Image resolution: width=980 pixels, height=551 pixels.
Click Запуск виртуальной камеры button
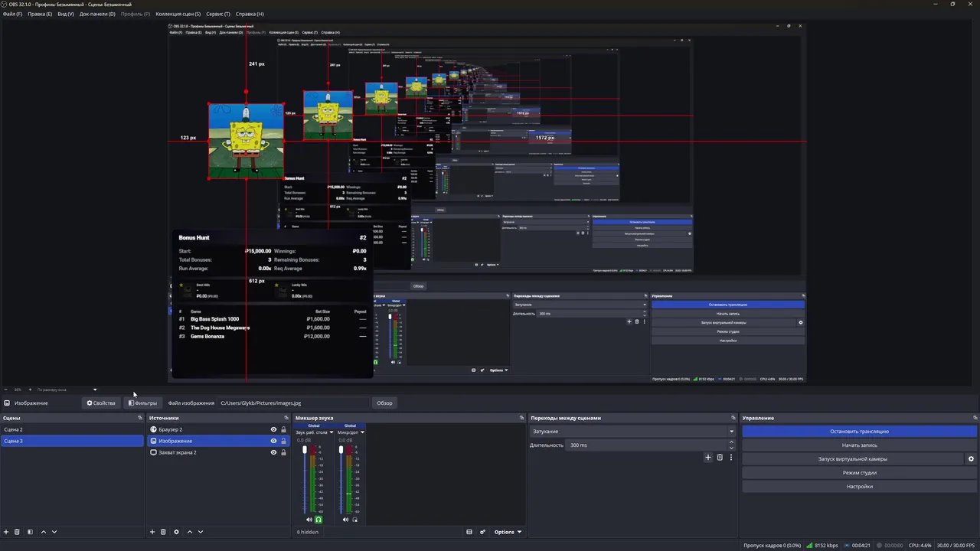click(x=853, y=459)
